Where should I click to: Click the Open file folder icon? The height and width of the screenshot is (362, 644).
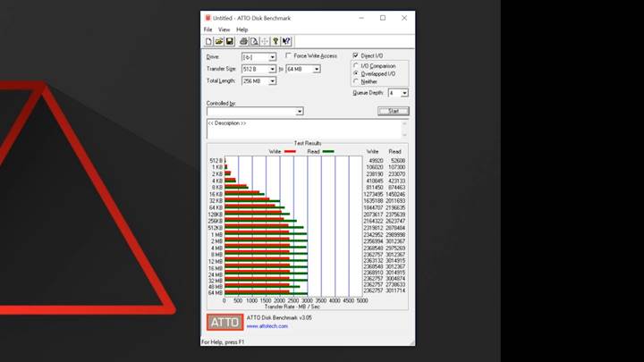[219, 41]
